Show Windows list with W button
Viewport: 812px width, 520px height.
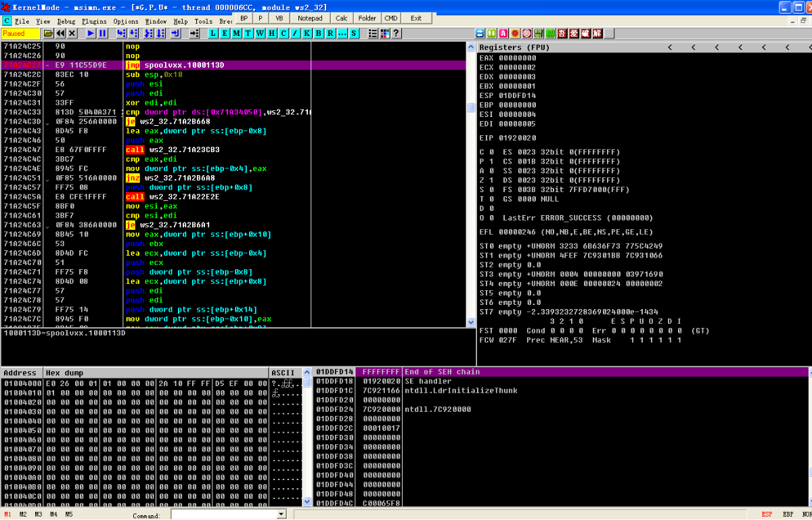[260, 33]
